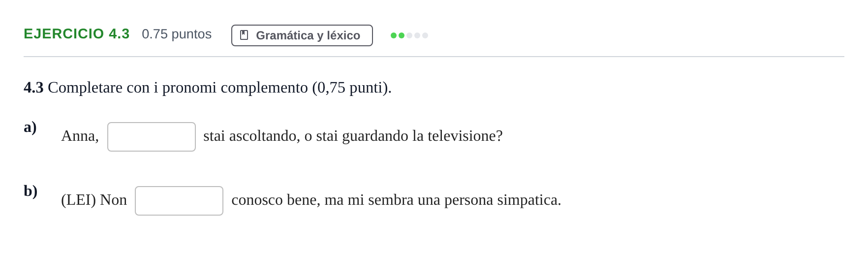Click the (LEI) Non text
Viewport: 868px width, 254px height.
pyautogui.click(x=94, y=200)
